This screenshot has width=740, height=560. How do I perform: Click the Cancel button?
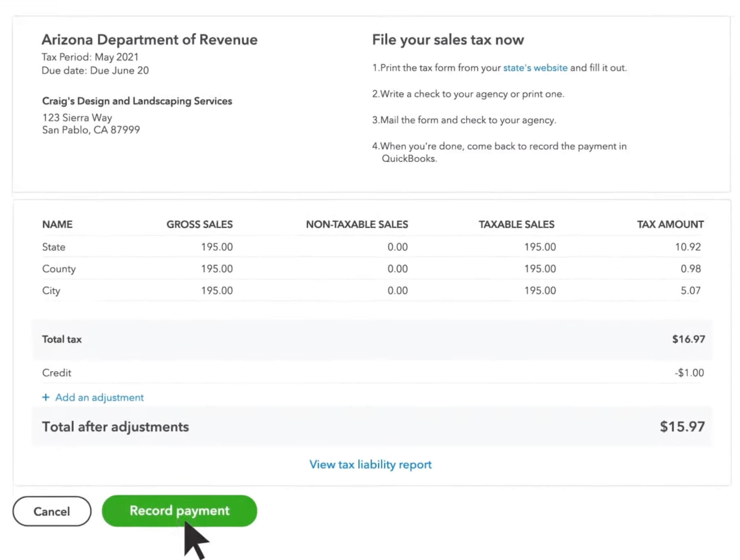pyautogui.click(x=51, y=511)
